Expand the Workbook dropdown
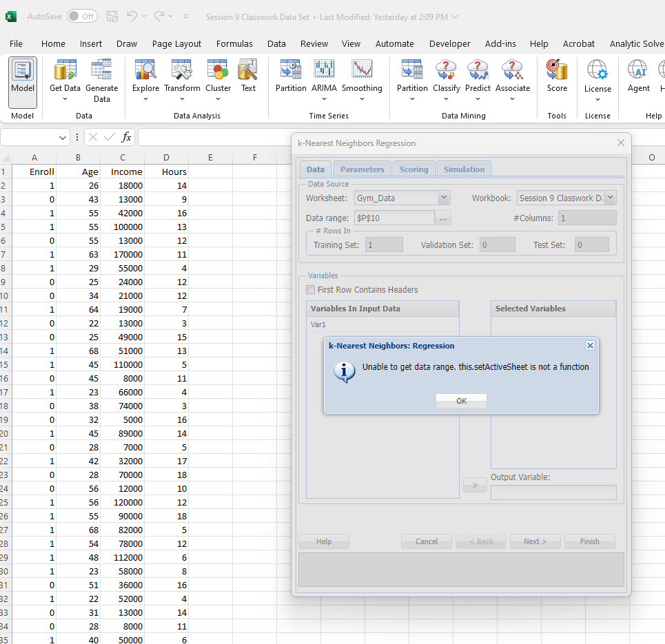The height and width of the screenshot is (644, 665). tap(611, 198)
